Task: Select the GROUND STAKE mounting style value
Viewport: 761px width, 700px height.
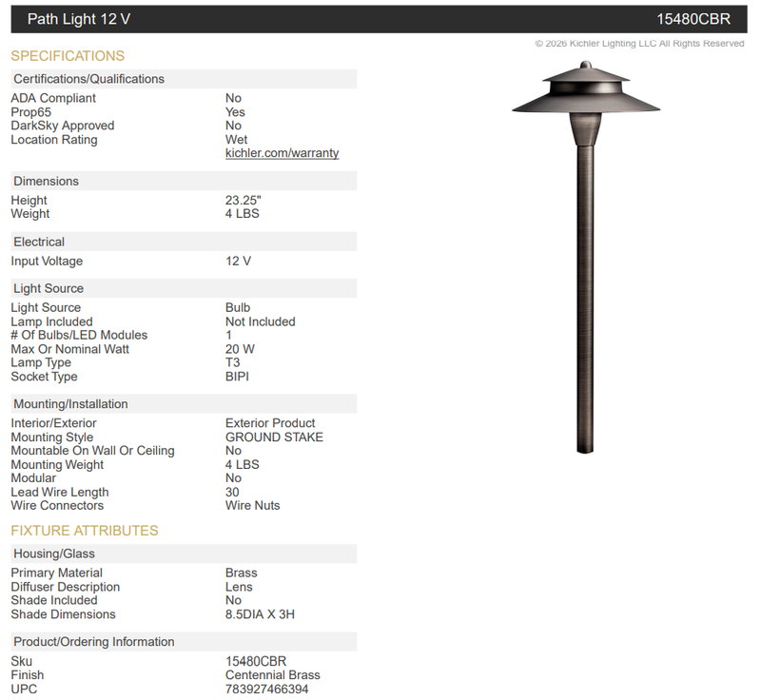Action: 274,437
